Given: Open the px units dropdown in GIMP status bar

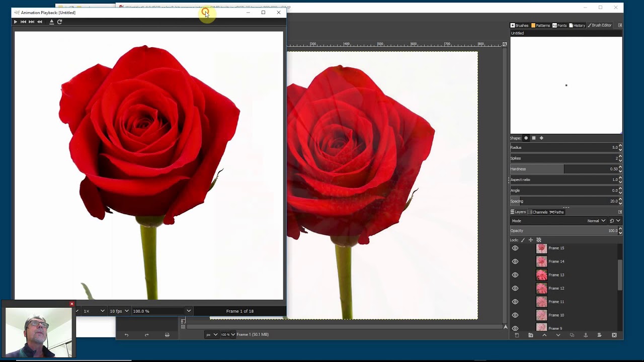Looking at the screenshot, I should (x=212, y=335).
